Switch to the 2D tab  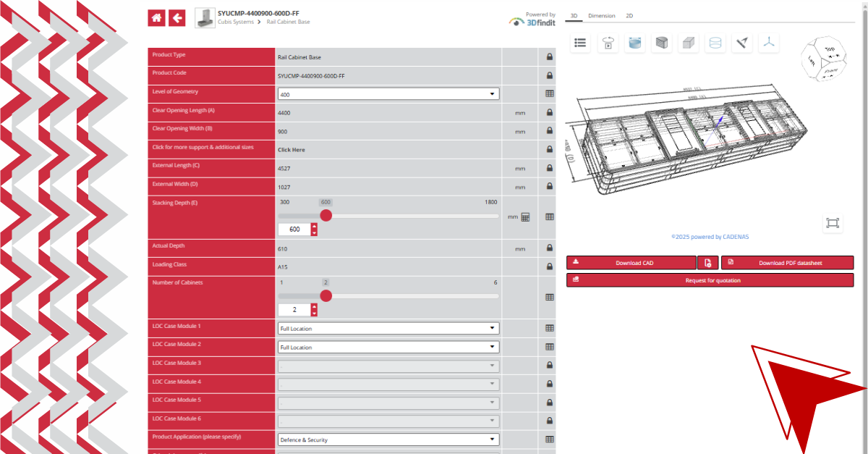pyautogui.click(x=629, y=15)
